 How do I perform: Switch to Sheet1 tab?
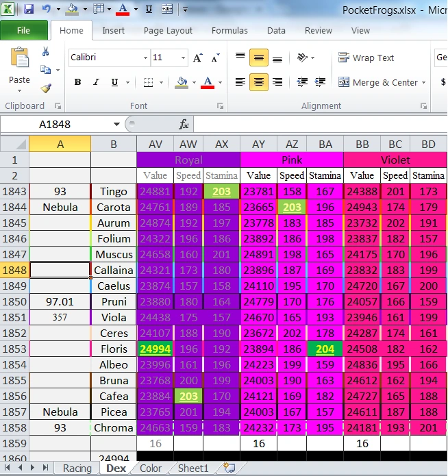pos(193,468)
